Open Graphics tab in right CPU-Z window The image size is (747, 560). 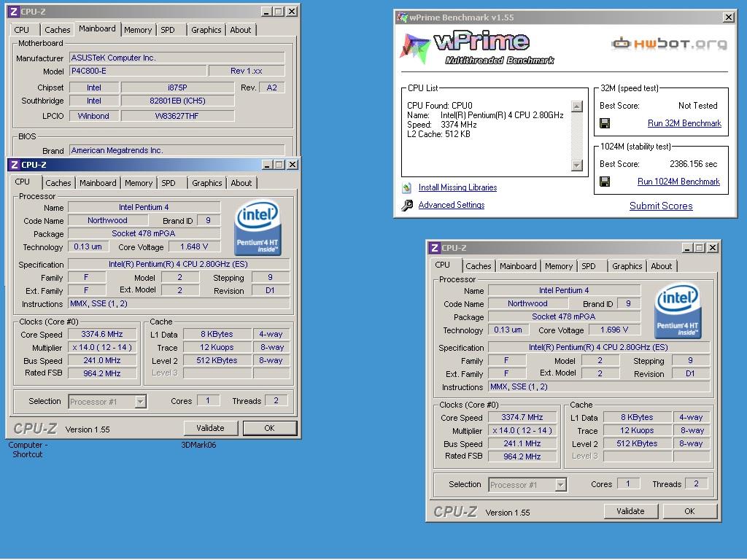pos(627,266)
